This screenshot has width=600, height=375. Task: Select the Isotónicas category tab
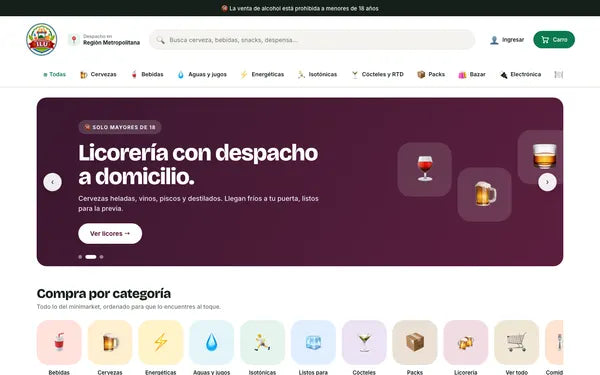(x=318, y=74)
